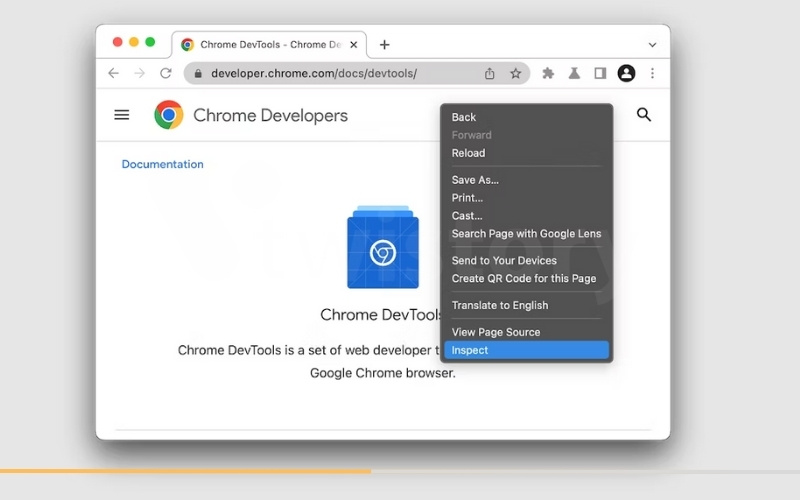Click the Chrome logo on the page
Image resolution: width=800 pixels, height=500 pixels.
tap(169, 115)
